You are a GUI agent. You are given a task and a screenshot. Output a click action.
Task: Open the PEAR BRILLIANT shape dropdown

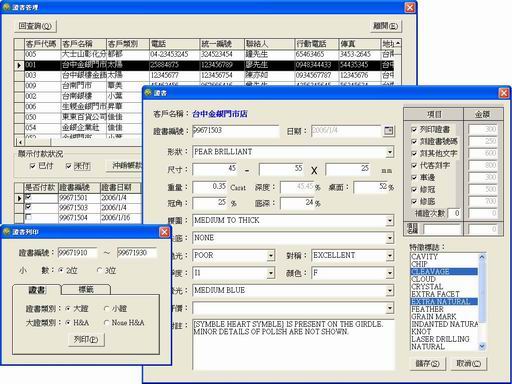point(390,152)
